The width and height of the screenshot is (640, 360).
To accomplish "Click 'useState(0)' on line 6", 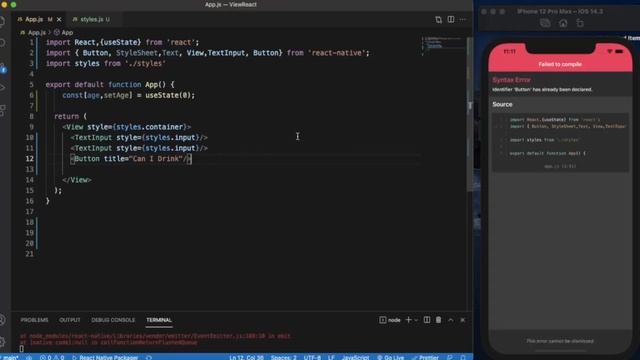I will tap(168, 95).
